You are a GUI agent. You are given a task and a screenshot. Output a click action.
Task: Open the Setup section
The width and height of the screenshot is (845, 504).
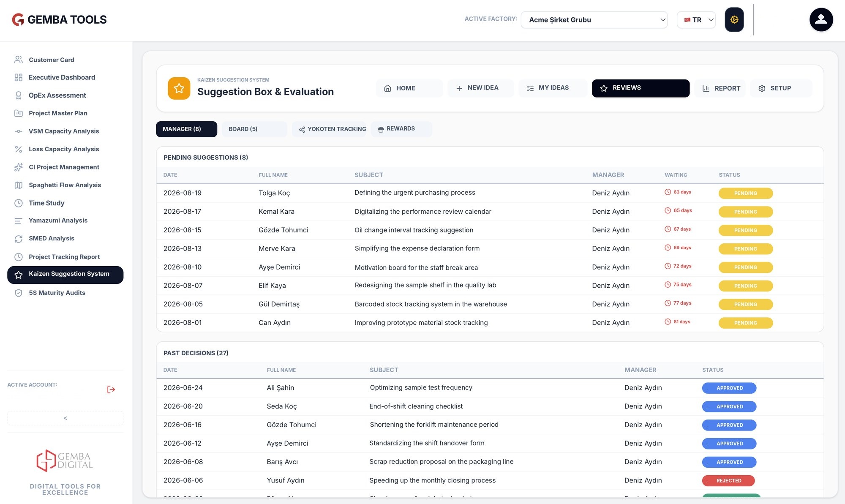(781, 88)
